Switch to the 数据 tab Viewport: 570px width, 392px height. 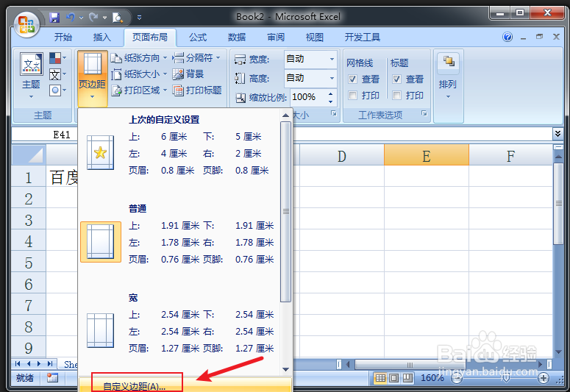[237, 37]
